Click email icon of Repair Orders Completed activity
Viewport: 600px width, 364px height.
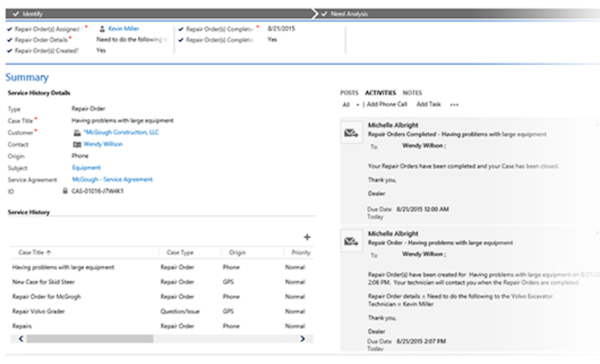[351, 133]
